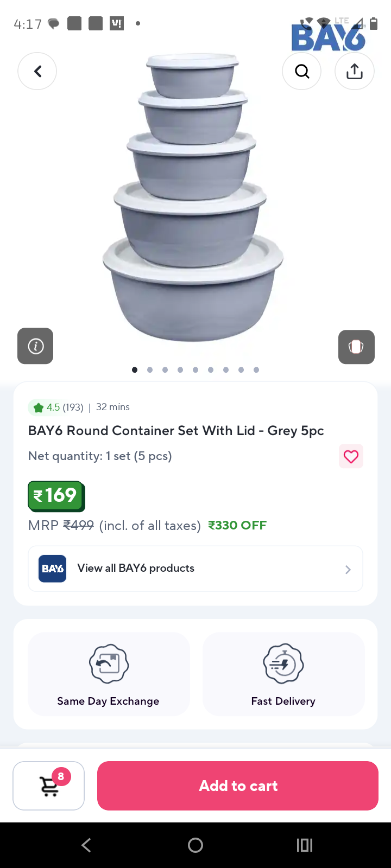The width and height of the screenshot is (391, 868).
Task: Tap the Fast Delivery icon
Action: (x=283, y=663)
